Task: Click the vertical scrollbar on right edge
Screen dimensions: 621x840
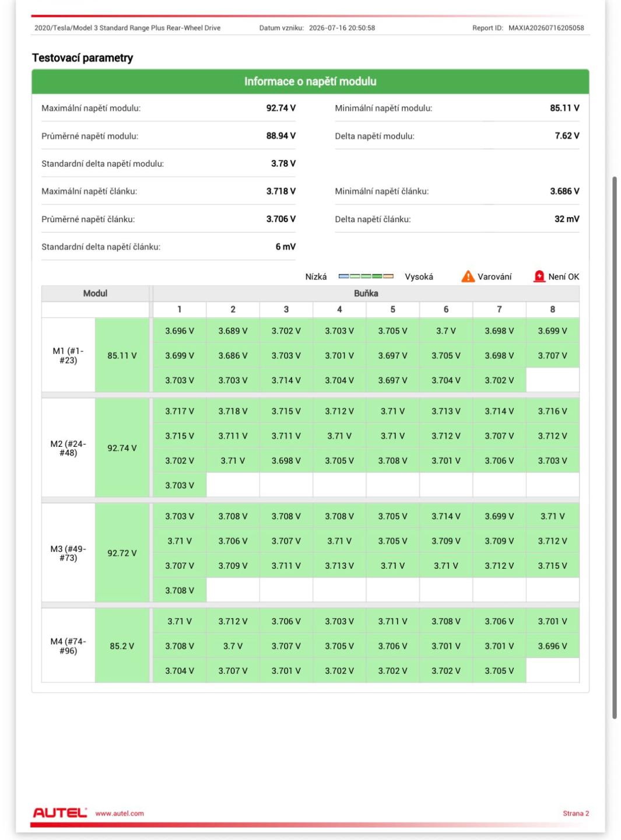Action: [614, 447]
